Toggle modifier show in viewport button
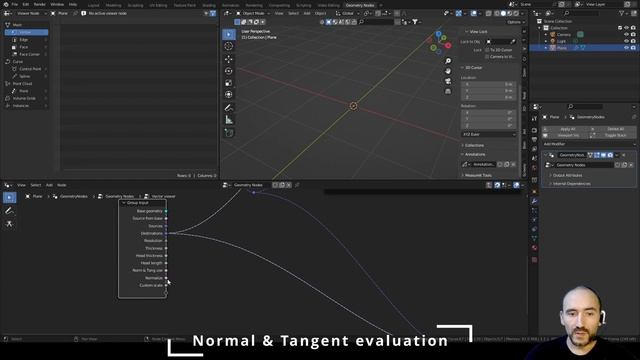The height and width of the screenshot is (360, 640). coord(603,155)
